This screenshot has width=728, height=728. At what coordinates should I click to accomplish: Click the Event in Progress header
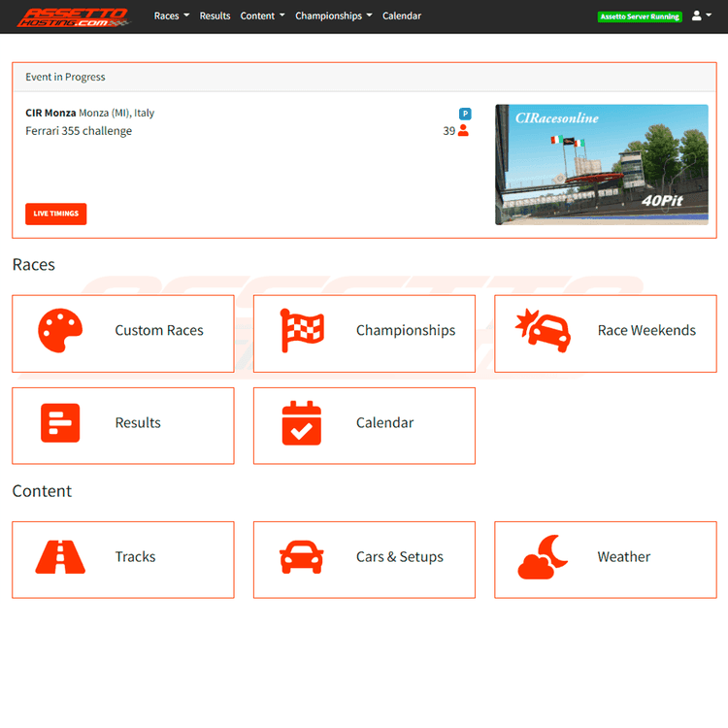(x=364, y=77)
